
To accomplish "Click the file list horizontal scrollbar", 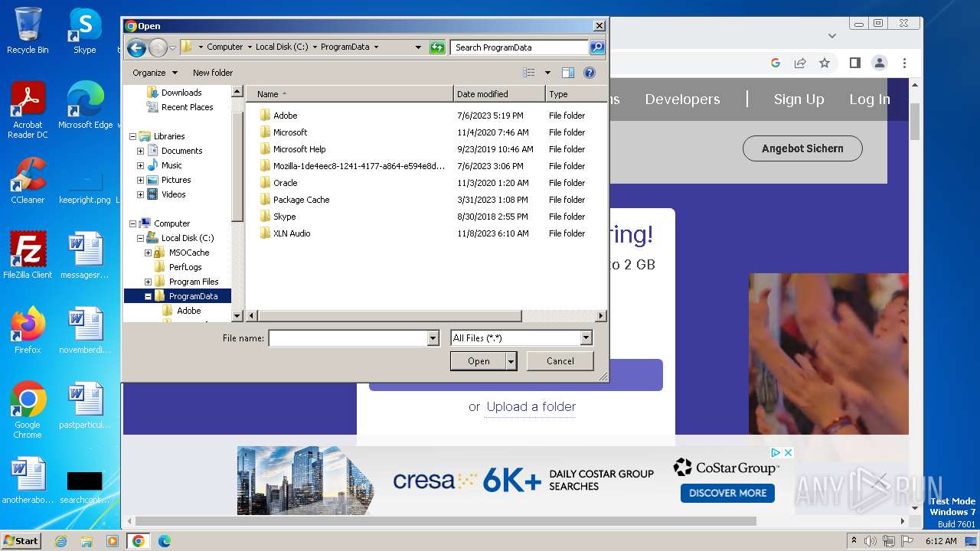I will (x=390, y=315).
